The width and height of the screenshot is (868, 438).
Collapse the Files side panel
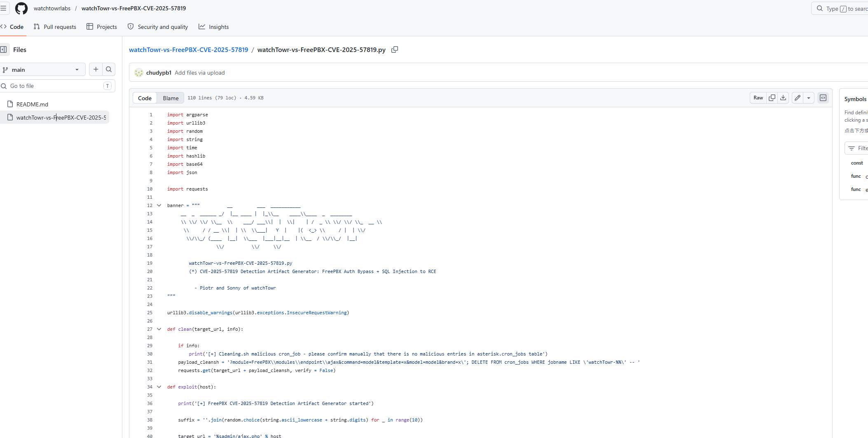click(x=4, y=49)
